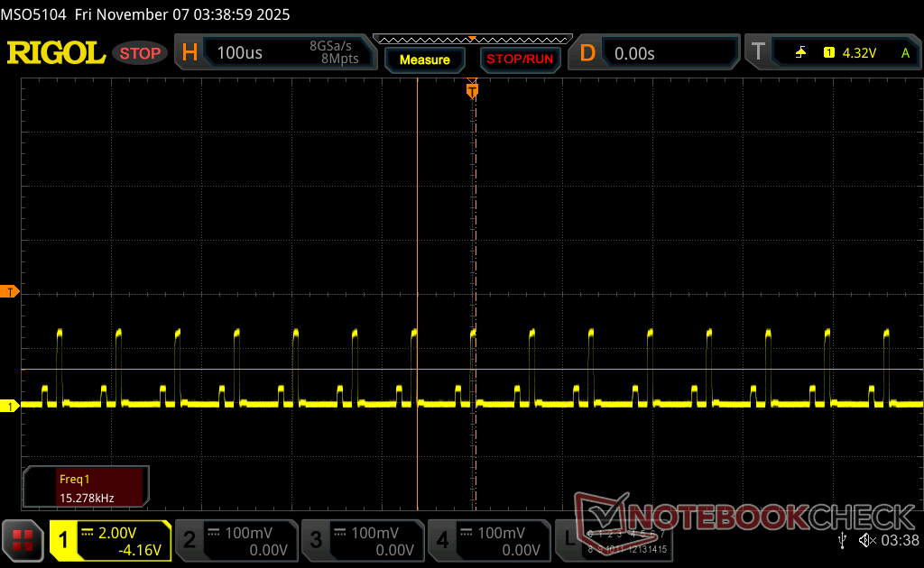Enable channel 2 input

236,540
